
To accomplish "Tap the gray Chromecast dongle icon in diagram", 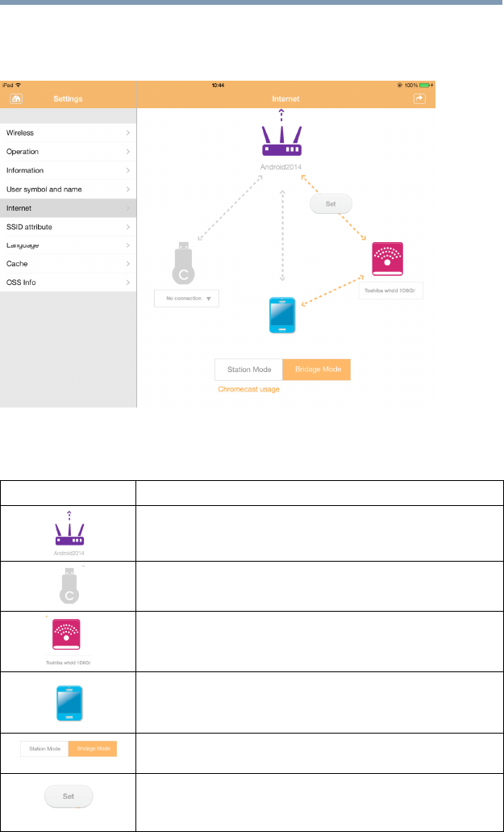I will 183,264.
